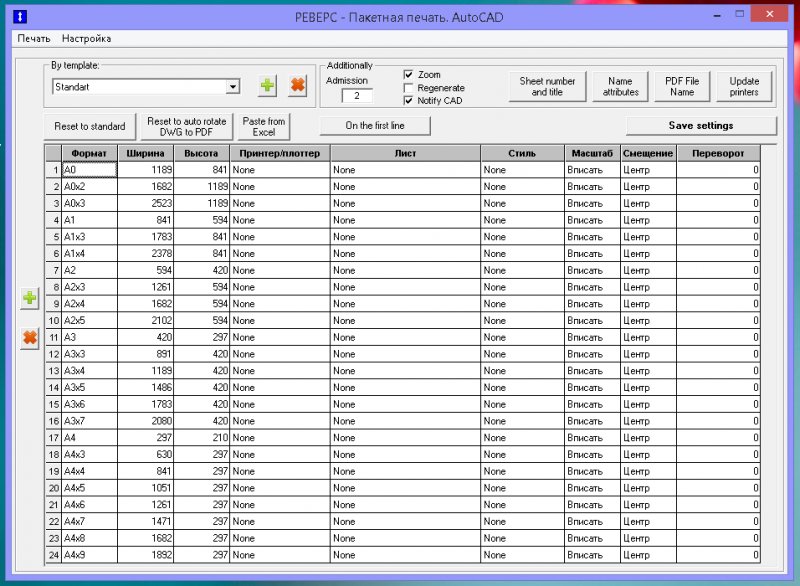Click width cell 2102 in row A2x5

146,321
